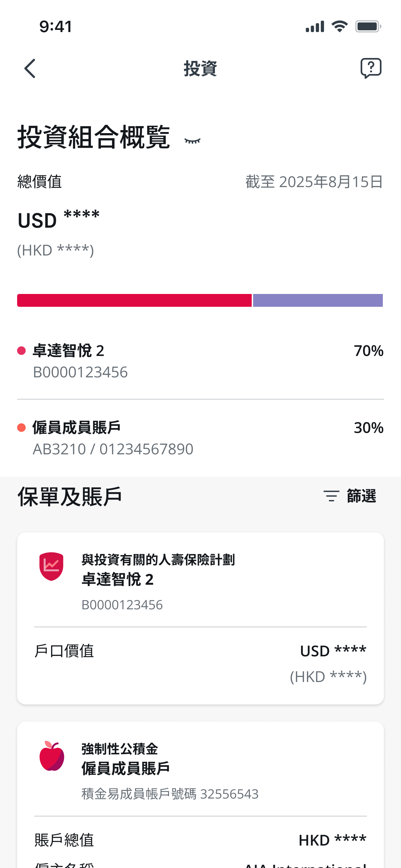Select the 僱員成員賬戶 30% allocation row
The width and height of the screenshot is (401, 868).
pyautogui.click(x=200, y=438)
